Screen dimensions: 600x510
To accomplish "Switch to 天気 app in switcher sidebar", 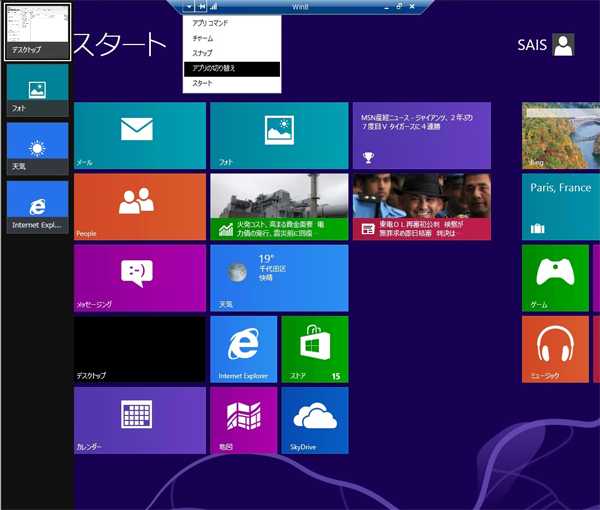I will pos(38,149).
